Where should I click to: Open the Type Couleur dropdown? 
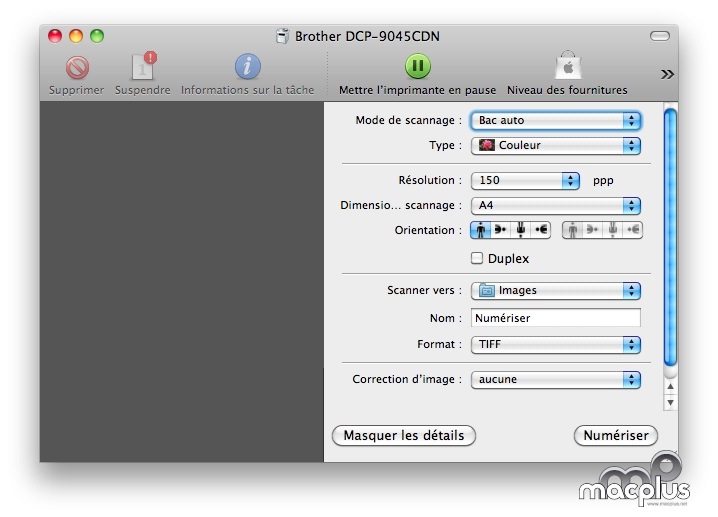[x=555, y=146]
